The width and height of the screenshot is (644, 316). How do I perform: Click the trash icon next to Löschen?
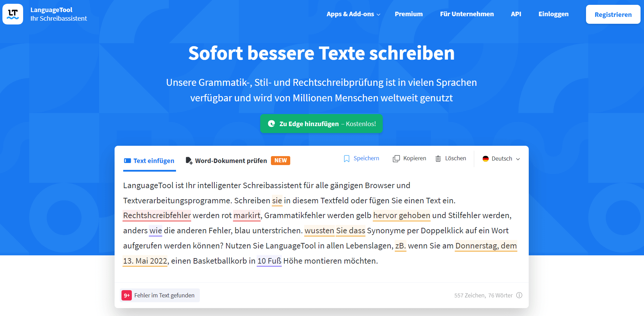438,159
